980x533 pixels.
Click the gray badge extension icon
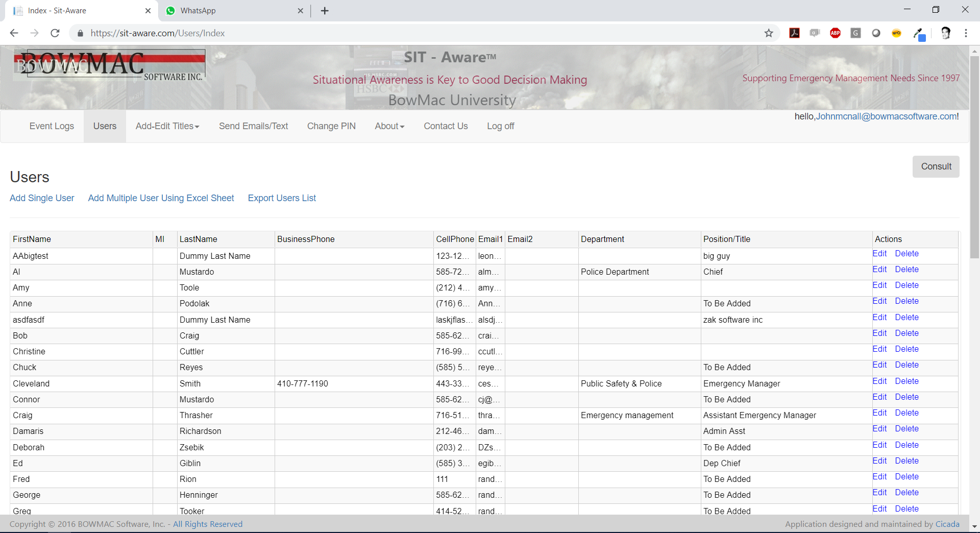pyautogui.click(x=815, y=33)
